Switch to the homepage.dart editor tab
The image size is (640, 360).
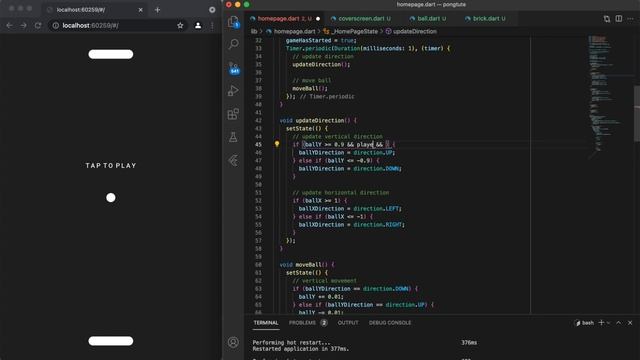pyautogui.click(x=284, y=18)
